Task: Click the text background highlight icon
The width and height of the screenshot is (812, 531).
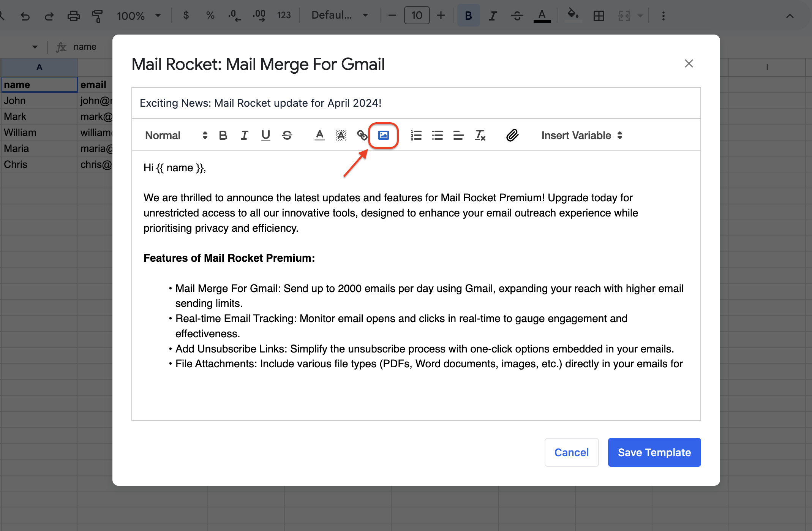Action: [x=341, y=135]
